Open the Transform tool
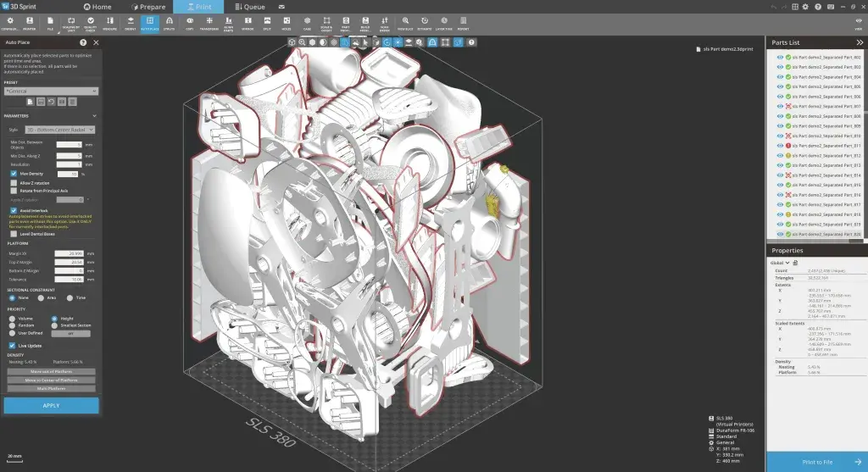Viewport: 868px width, 472px height. pyautogui.click(x=209, y=23)
